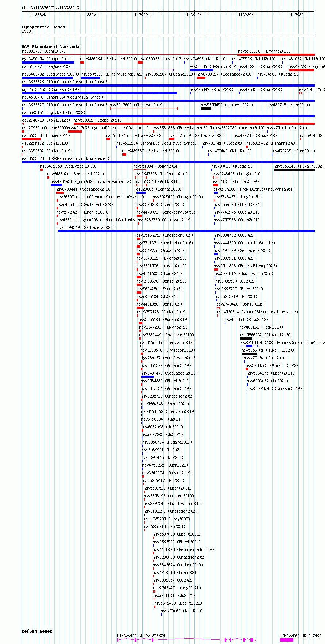This screenshot has height=644, width=325.
Task: Open nsv6094782 (Wu2021) variant label
Action: coord(235,235)
